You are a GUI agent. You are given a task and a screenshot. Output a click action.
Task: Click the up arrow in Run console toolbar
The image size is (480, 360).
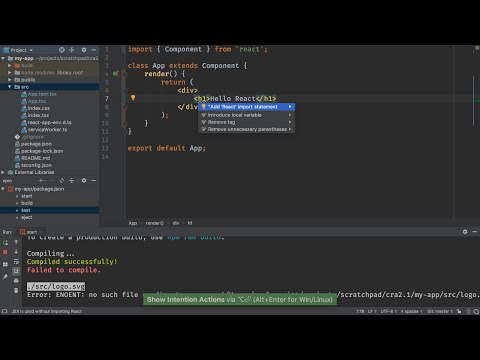pyautogui.click(x=16, y=242)
